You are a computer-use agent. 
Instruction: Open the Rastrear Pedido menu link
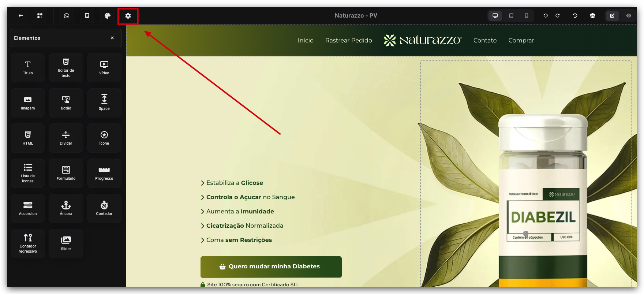pos(349,40)
